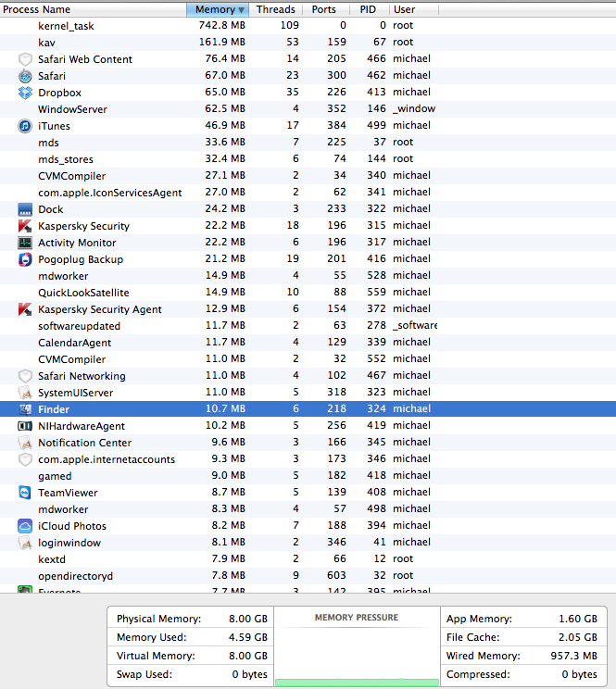Viewport: 616px width, 689px height.
Task: Click the iCloud Photos cloud icon
Action: pyautogui.click(x=25, y=526)
